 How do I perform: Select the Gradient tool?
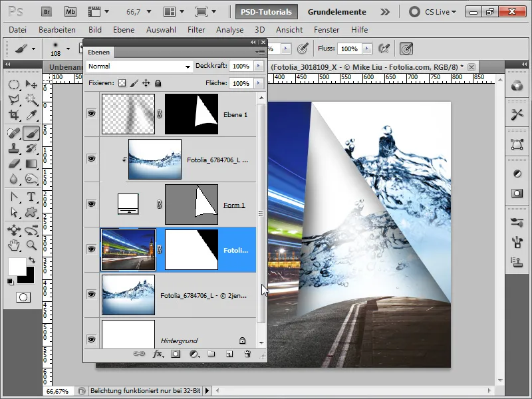[x=31, y=164]
